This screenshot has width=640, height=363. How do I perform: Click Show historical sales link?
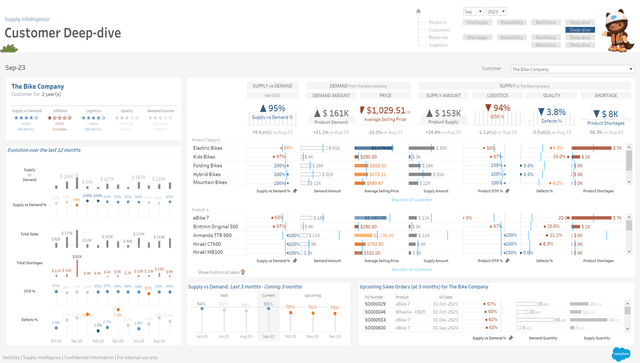(x=219, y=272)
